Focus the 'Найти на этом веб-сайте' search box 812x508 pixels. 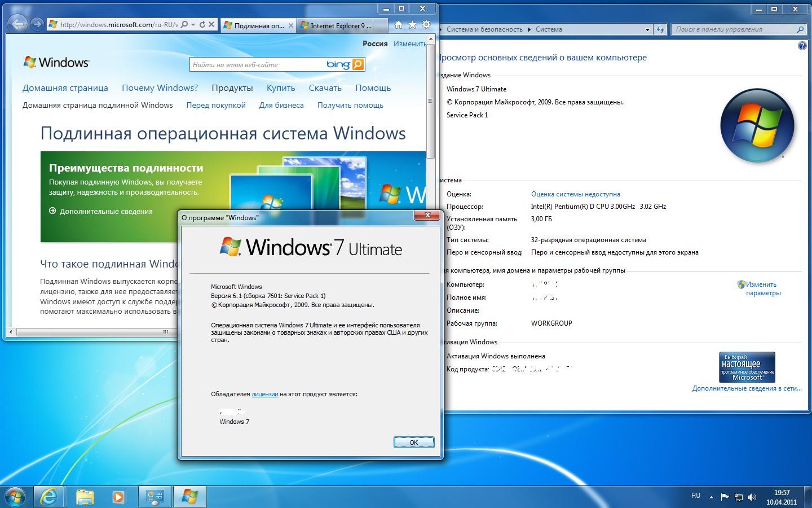point(257,65)
